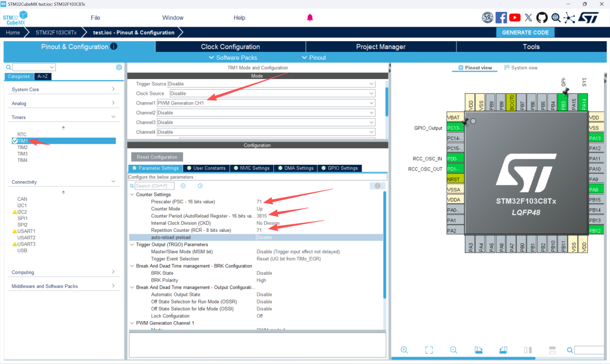The width and height of the screenshot is (610, 364).
Task: Zoom in on the pinout view
Action: [x=404, y=350]
